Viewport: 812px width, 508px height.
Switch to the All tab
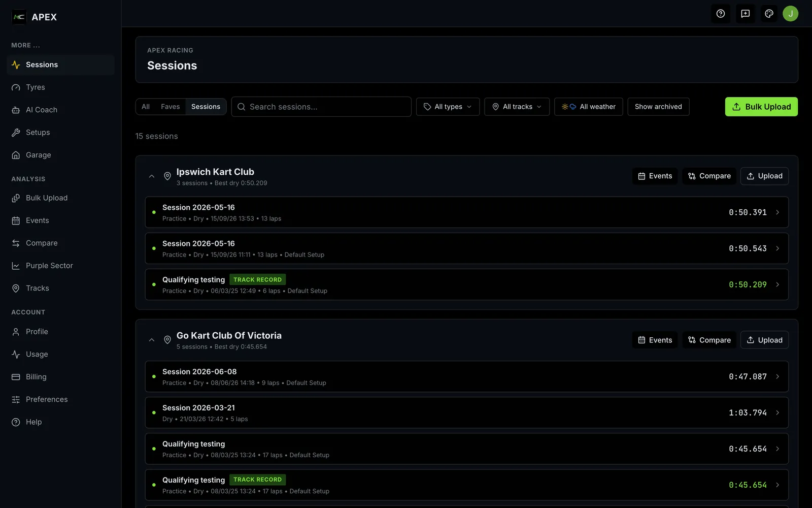[146, 107]
